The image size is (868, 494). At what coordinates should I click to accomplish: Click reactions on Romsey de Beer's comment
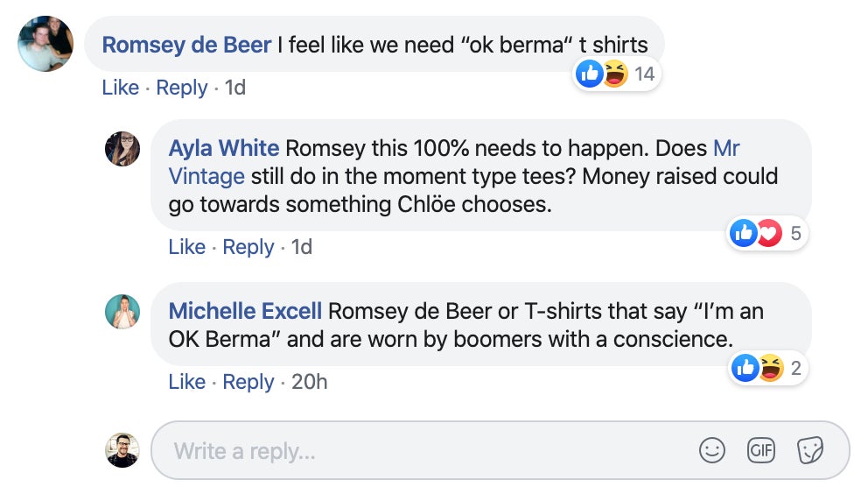(x=616, y=74)
